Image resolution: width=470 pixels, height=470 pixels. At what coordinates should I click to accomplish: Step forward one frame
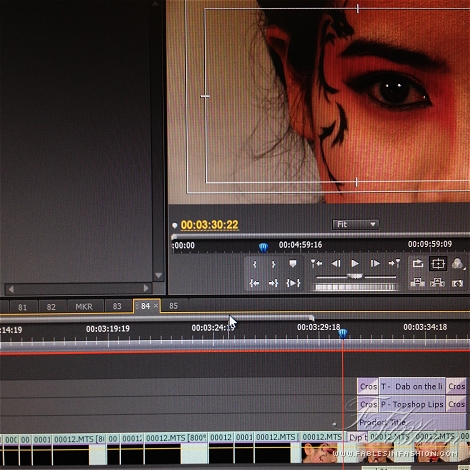pyautogui.click(x=375, y=263)
